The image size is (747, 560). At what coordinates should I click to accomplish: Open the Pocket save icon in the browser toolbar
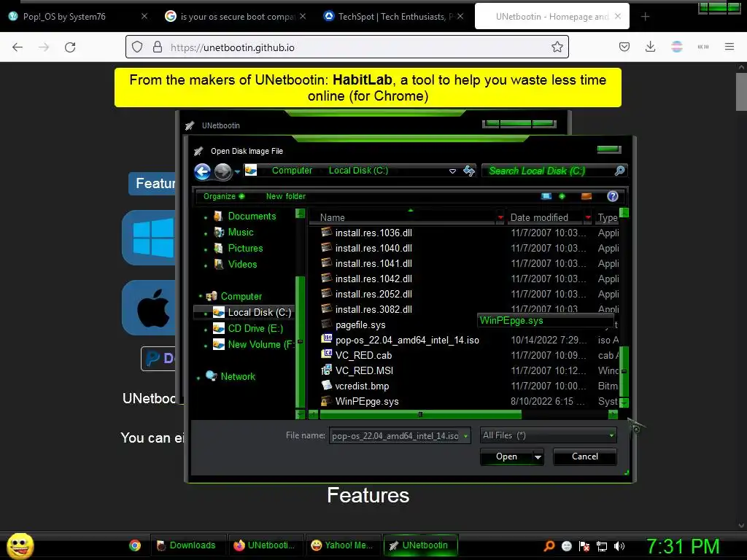point(624,47)
